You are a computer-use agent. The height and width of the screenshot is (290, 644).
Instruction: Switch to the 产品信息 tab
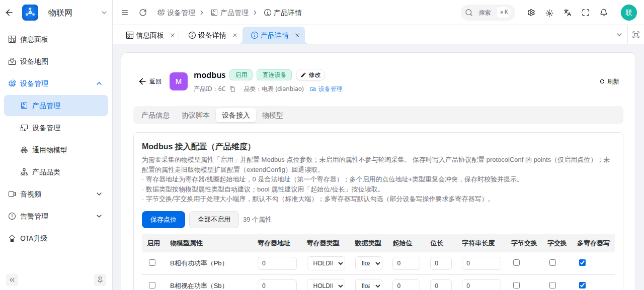(x=155, y=115)
